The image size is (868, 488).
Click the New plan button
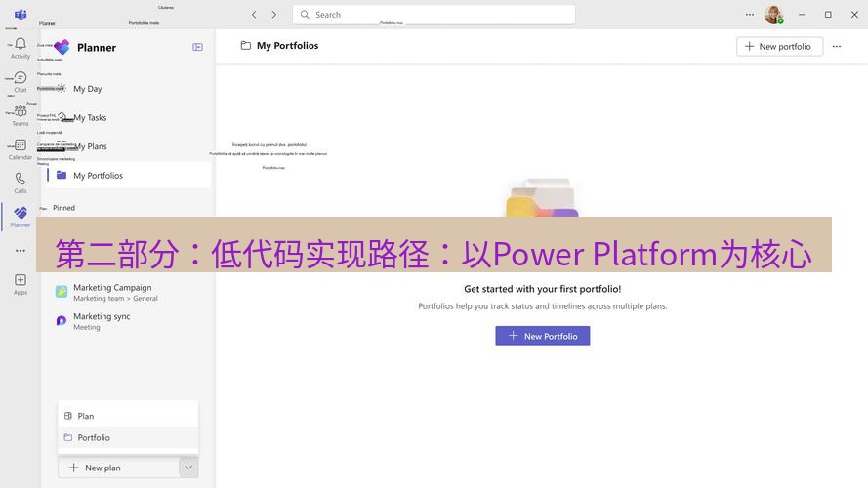click(x=118, y=468)
